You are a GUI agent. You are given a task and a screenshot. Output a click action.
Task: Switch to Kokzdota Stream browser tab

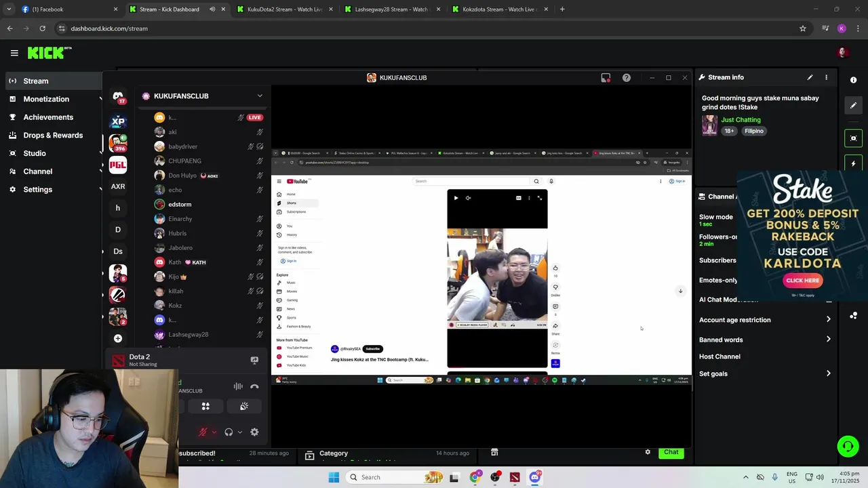click(498, 9)
